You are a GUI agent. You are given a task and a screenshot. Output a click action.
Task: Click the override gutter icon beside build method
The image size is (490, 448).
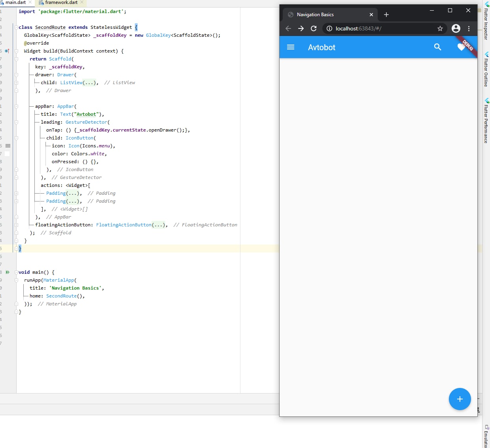tap(7, 51)
